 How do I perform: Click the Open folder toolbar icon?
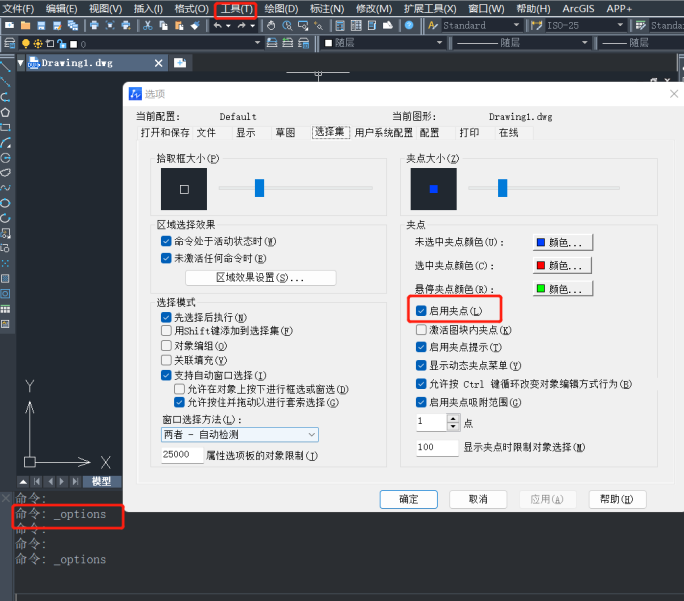point(25,25)
